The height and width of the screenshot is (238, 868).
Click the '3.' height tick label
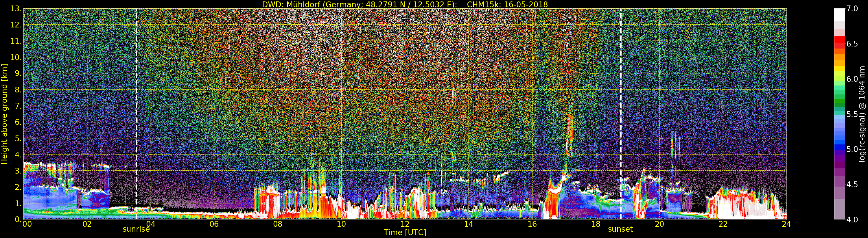tap(18, 171)
